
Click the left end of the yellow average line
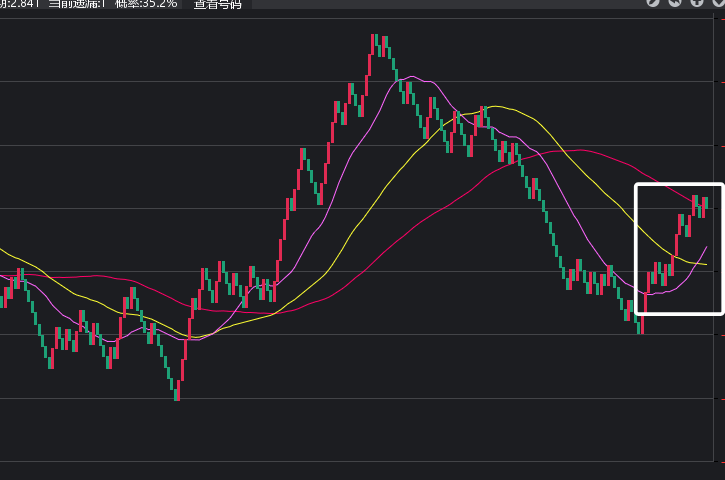point(3,250)
